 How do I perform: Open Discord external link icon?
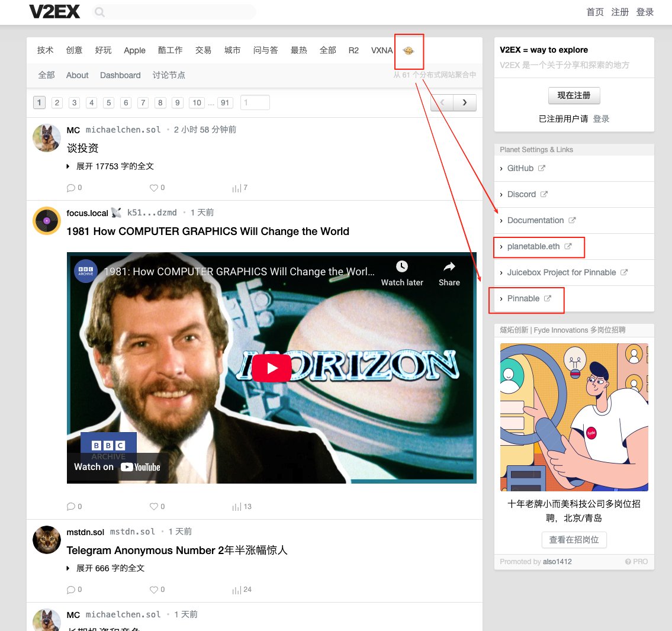544,195
